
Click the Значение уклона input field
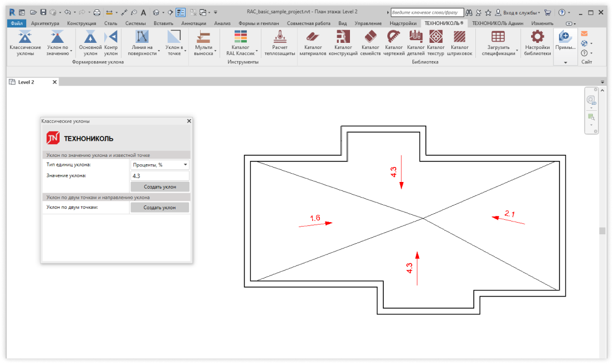tap(159, 176)
